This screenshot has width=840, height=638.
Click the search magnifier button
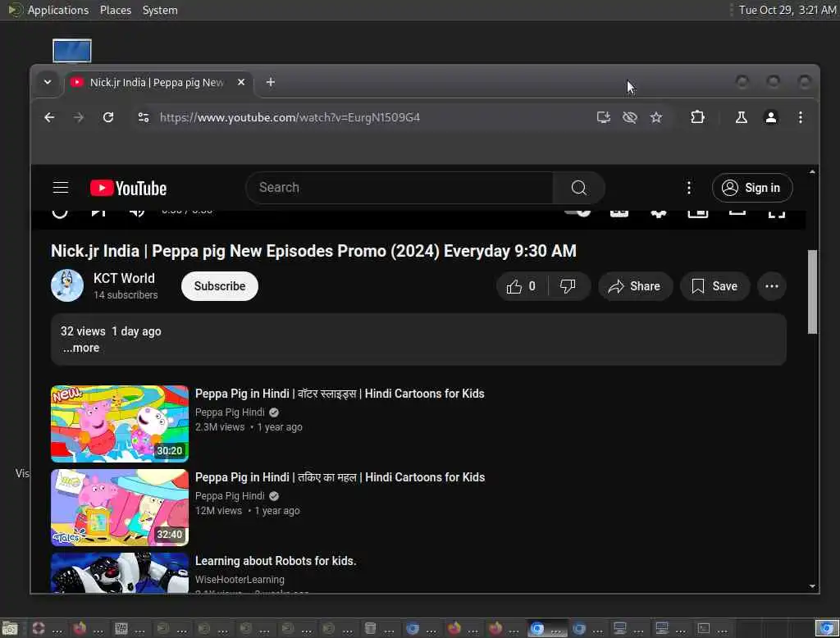(578, 188)
